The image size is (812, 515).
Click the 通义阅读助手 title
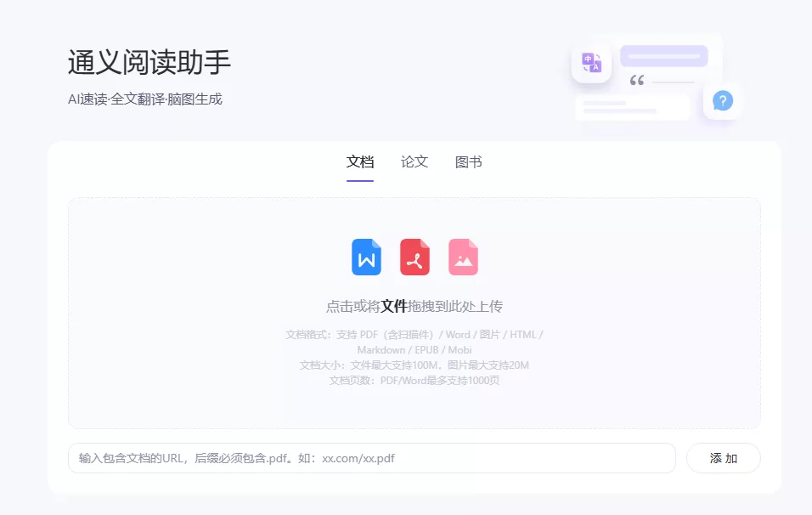click(x=149, y=62)
